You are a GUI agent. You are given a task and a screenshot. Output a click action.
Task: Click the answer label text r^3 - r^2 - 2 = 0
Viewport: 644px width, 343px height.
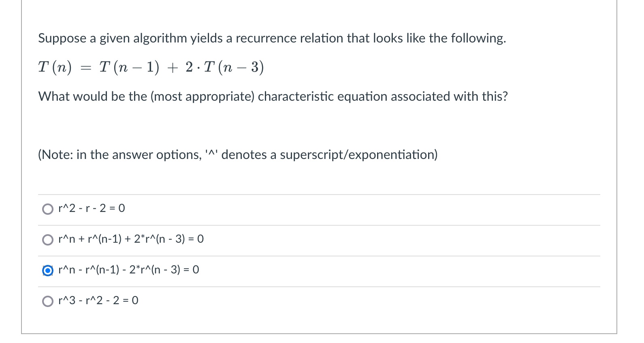point(98,301)
